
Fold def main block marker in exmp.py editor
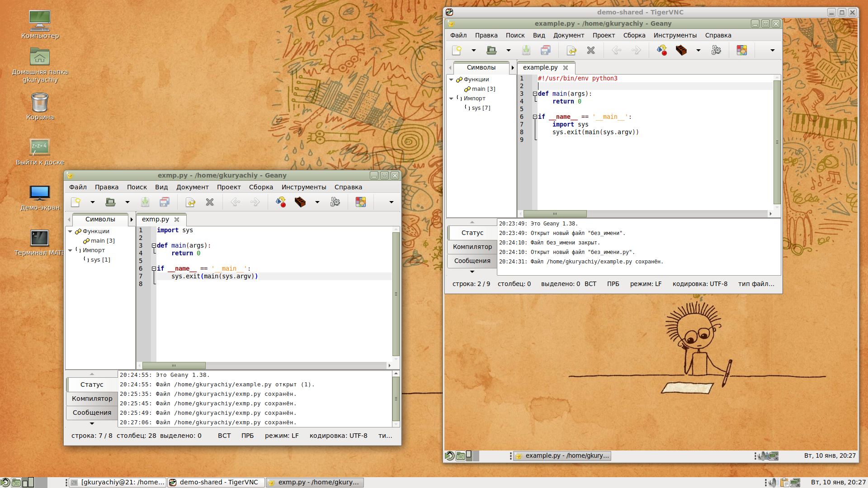point(154,246)
